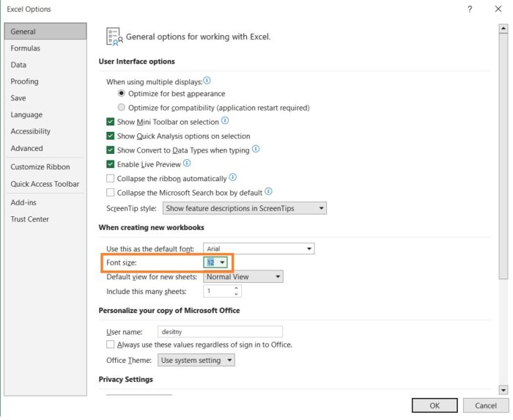Click the Font size value field

point(210,262)
